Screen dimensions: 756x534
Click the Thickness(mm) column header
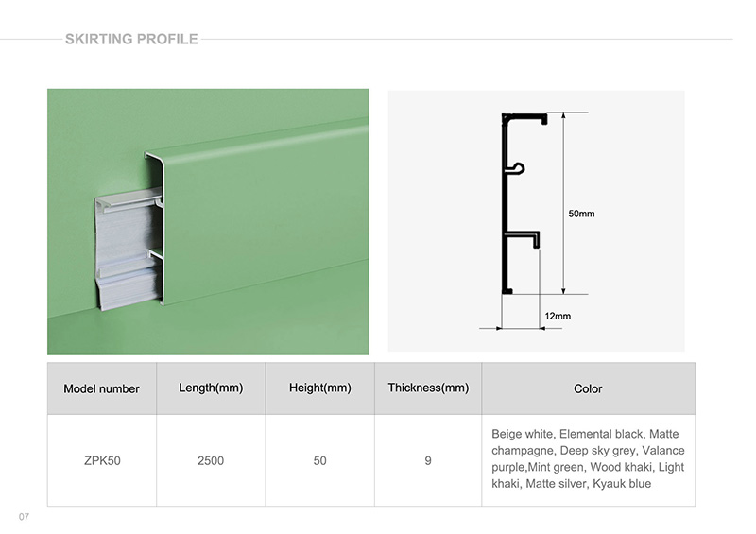[x=428, y=388]
